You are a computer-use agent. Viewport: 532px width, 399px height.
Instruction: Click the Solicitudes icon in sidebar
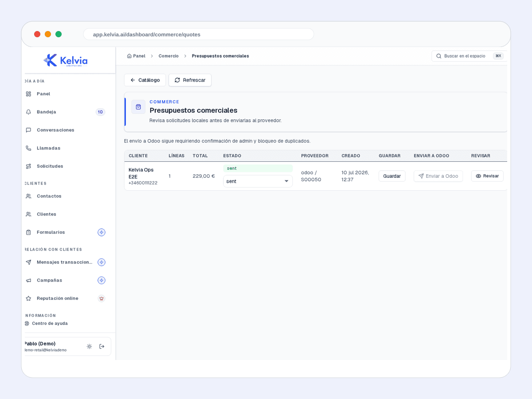pyautogui.click(x=28, y=166)
